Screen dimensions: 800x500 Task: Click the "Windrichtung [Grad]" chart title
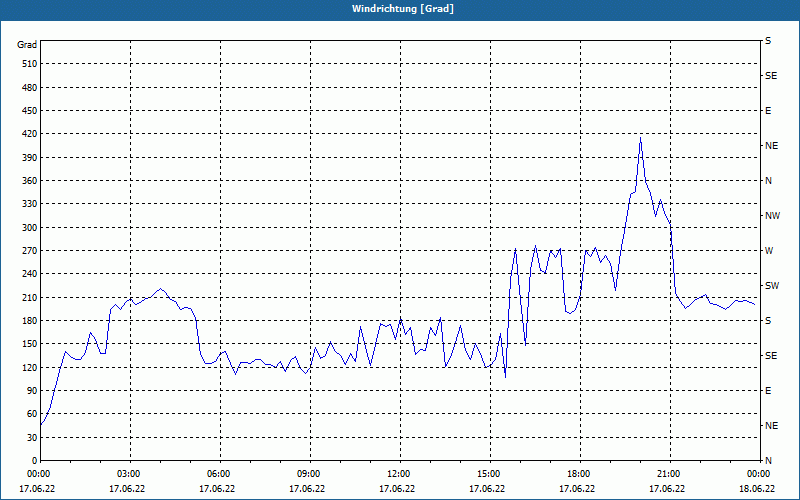(399, 9)
